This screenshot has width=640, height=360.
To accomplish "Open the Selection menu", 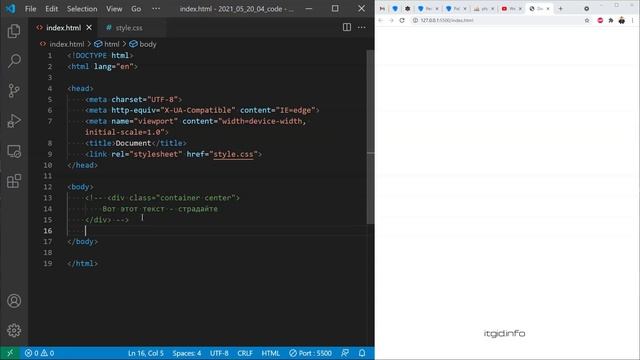I will pos(82,9).
